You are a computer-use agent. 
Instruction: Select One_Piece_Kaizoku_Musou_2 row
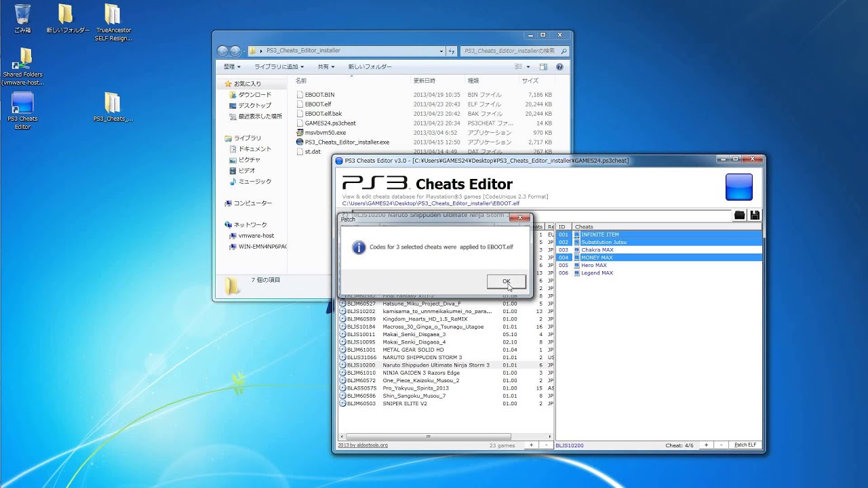coord(446,380)
